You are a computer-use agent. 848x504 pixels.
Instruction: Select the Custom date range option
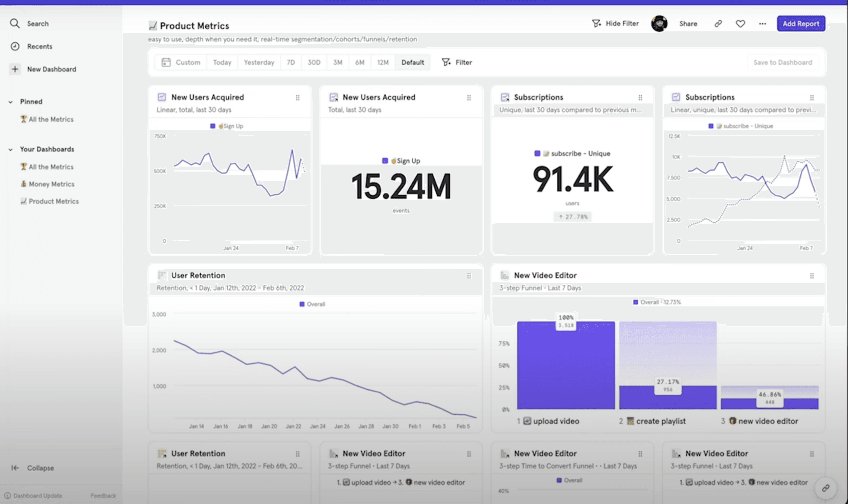point(180,62)
